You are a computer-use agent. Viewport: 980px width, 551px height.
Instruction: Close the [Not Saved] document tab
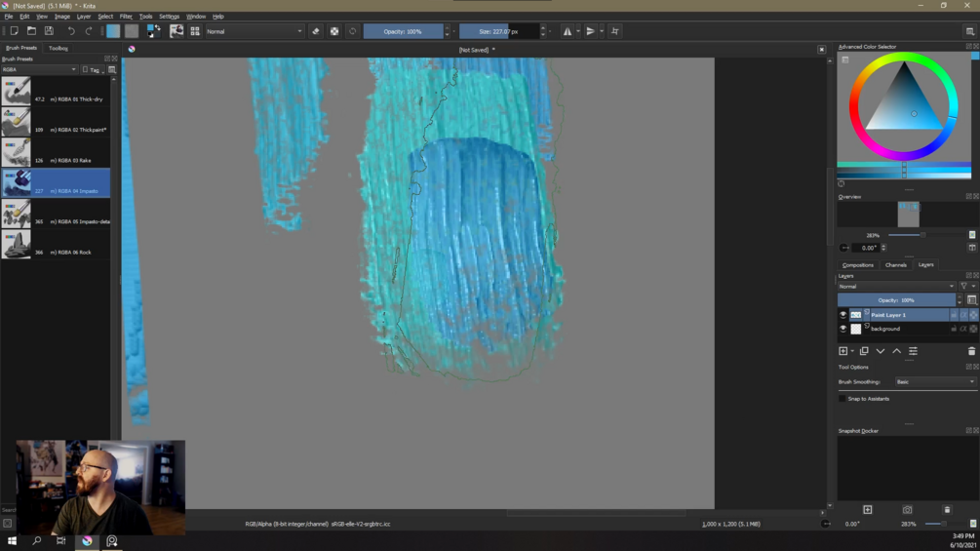tap(821, 50)
